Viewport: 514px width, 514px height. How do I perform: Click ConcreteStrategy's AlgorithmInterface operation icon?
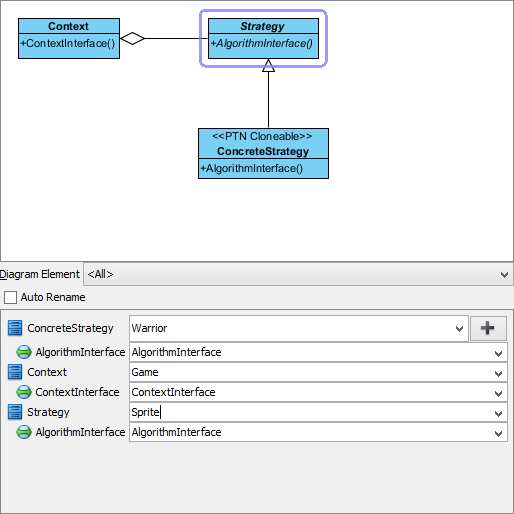pyautogui.click(x=24, y=352)
